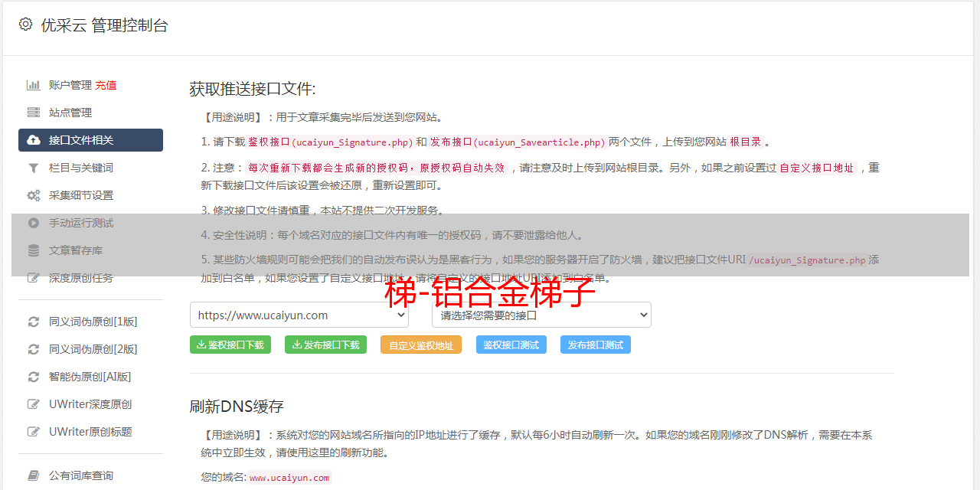The height and width of the screenshot is (490, 980).
Task: Select 接口文件相关 sidebar item
Action: [x=90, y=140]
